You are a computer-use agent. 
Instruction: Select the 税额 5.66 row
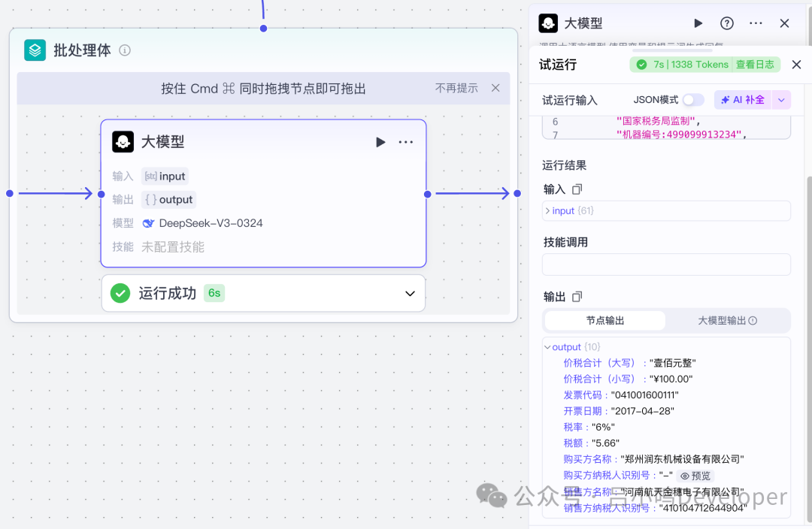point(592,443)
